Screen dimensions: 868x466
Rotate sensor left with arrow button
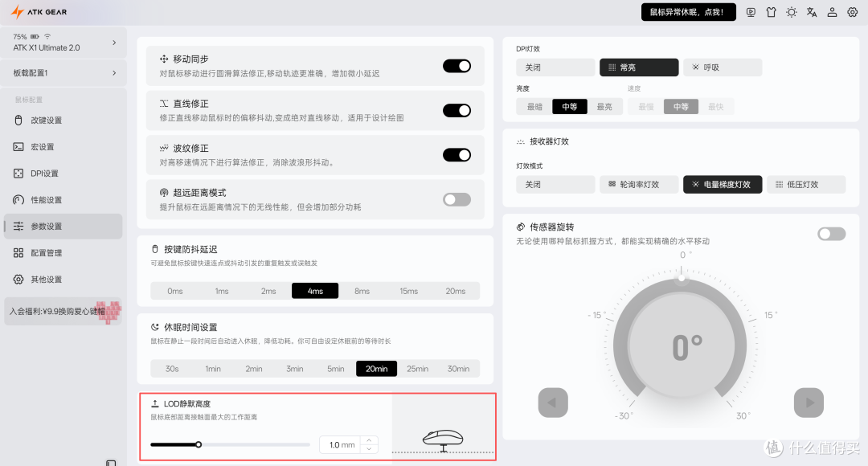click(x=553, y=403)
